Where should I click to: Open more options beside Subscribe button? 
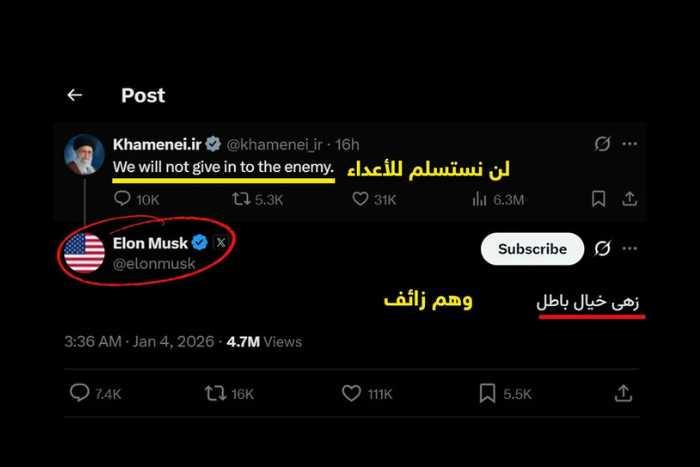click(x=629, y=249)
